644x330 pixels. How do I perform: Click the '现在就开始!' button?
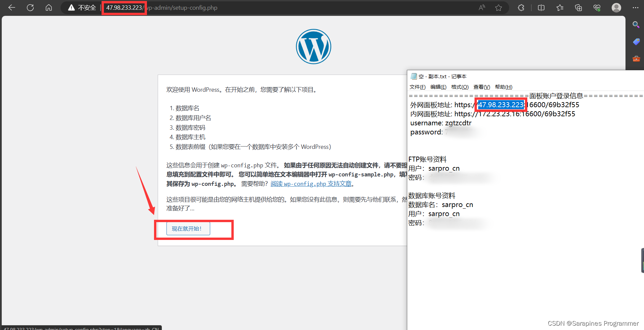(x=188, y=229)
